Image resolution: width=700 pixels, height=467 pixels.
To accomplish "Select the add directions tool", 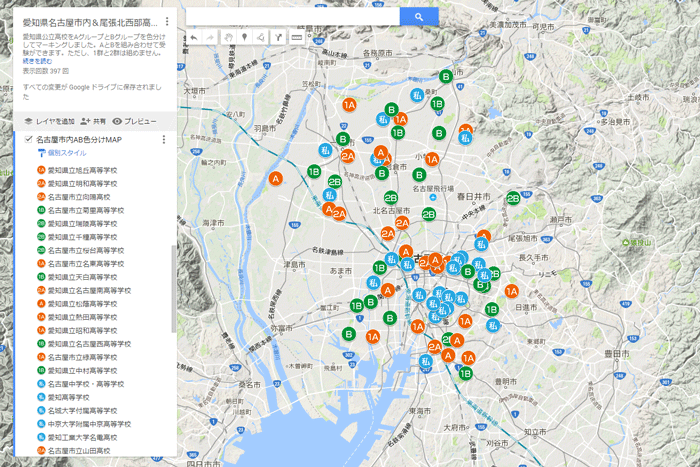I will pyautogui.click(x=278, y=38).
